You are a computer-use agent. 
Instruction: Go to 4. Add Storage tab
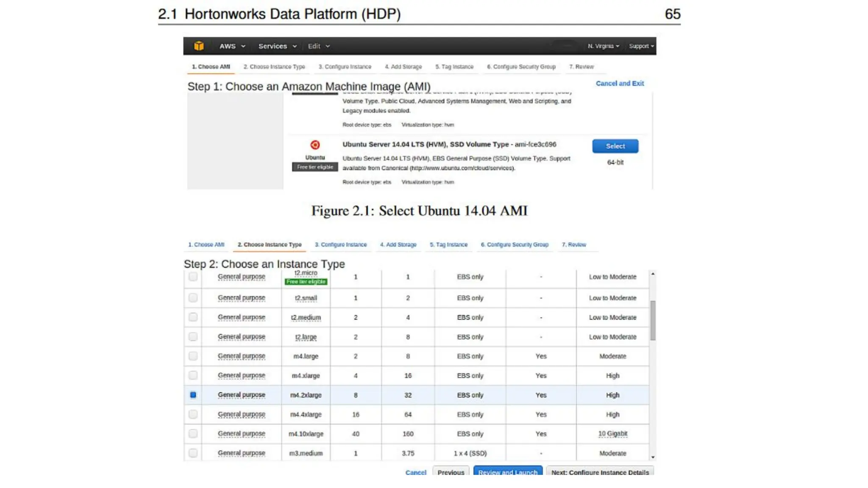[398, 245]
